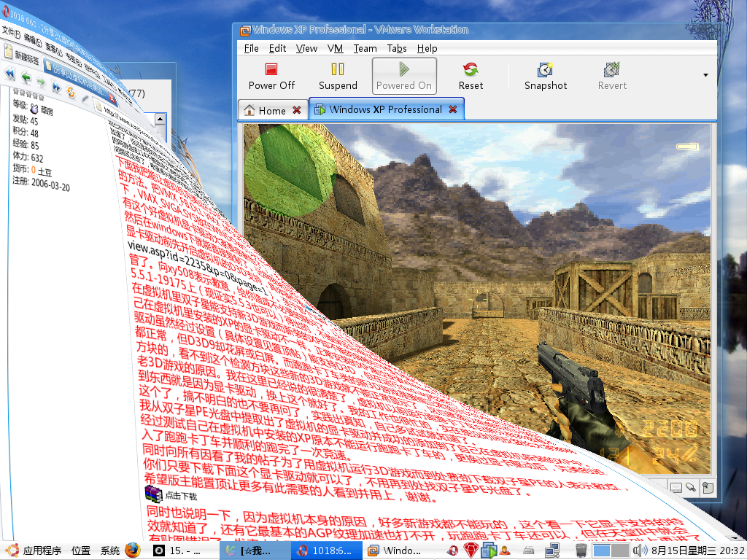Screen dimensions: 747x560
Task: Open the Help menu in VMware
Action: pyautogui.click(x=427, y=48)
